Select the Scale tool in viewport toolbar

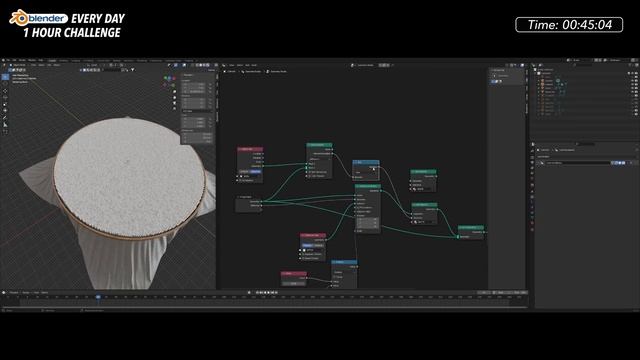click(5, 104)
